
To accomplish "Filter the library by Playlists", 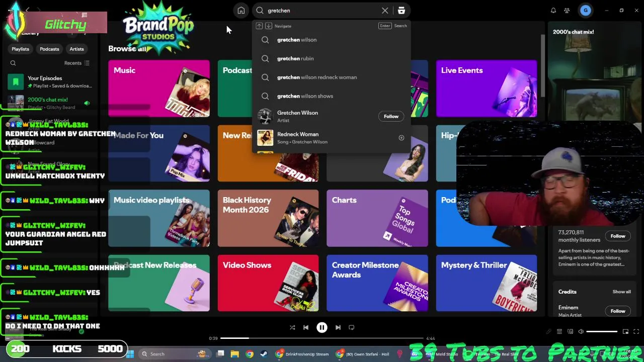I will coord(20,49).
